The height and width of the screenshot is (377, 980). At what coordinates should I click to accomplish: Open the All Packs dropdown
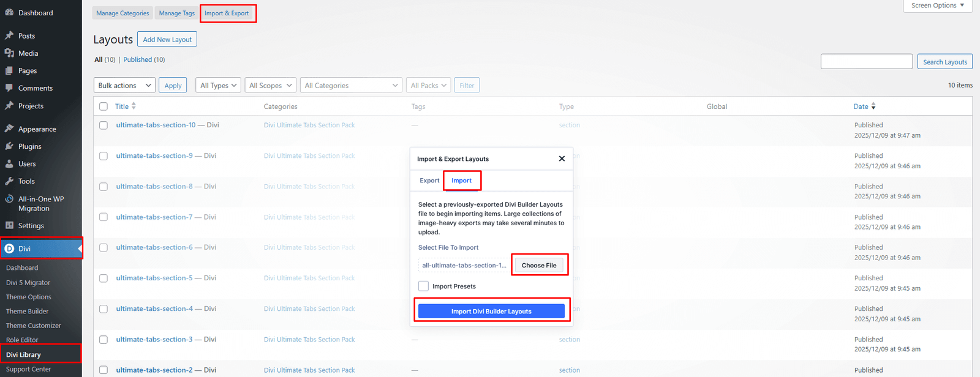coord(429,85)
